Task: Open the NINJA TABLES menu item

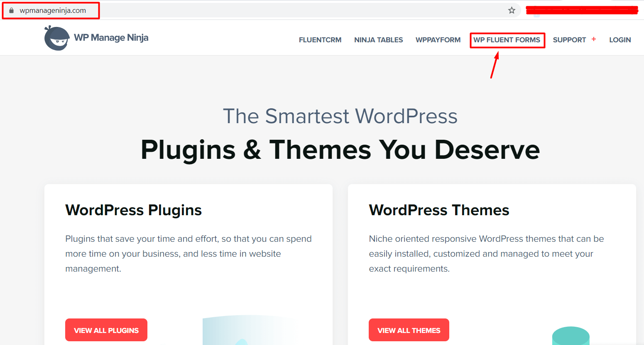Action: 378,40
